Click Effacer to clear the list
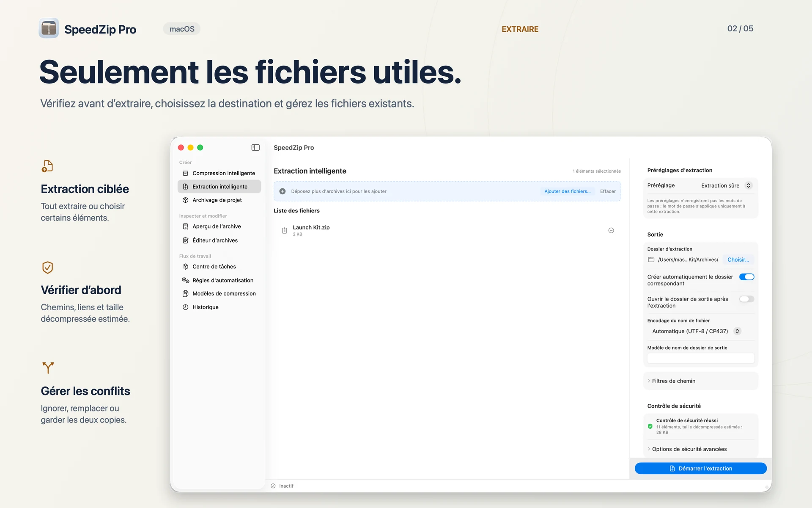 coord(608,191)
